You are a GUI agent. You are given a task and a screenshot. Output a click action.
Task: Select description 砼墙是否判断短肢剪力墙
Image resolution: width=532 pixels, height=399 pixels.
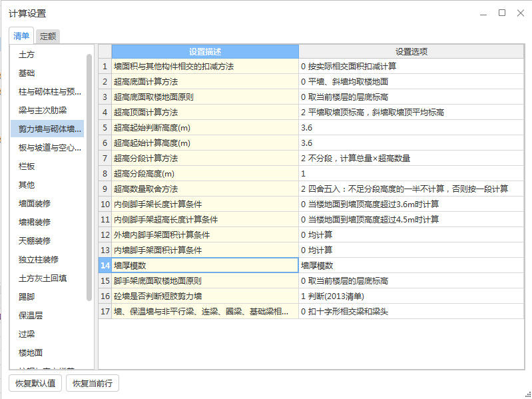click(205, 296)
